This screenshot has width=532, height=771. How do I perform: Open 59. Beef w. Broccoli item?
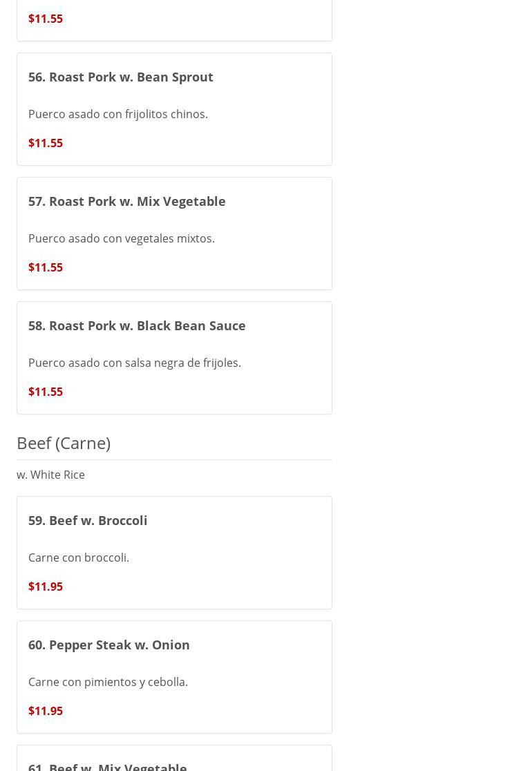(x=88, y=520)
